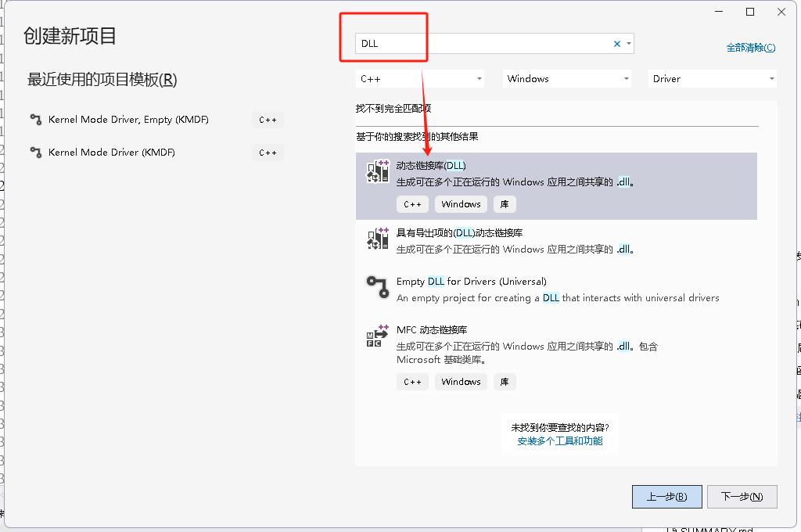The height and width of the screenshot is (532, 801).
Task: Click 库 tag under 动态链接库(DLL)
Action: click(x=505, y=204)
